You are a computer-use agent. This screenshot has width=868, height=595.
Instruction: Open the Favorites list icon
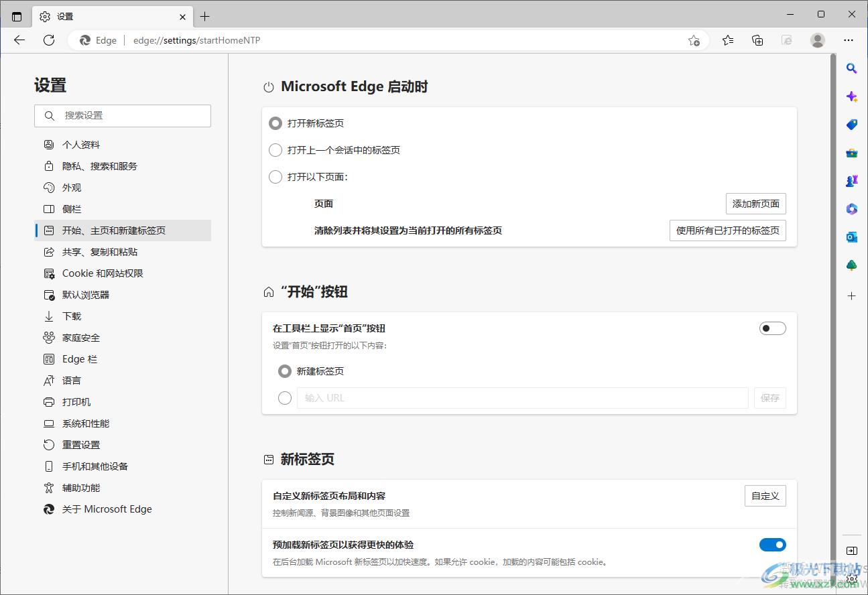click(x=728, y=40)
